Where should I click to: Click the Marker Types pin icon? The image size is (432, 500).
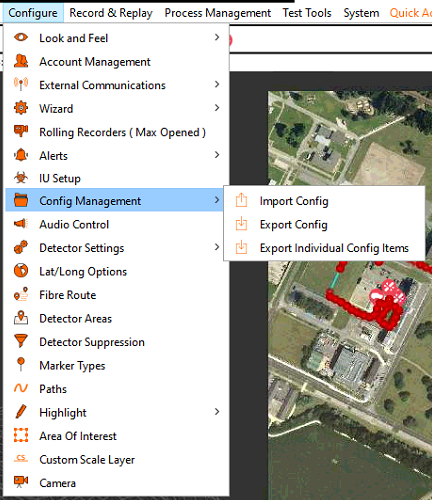[x=21, y=364]
